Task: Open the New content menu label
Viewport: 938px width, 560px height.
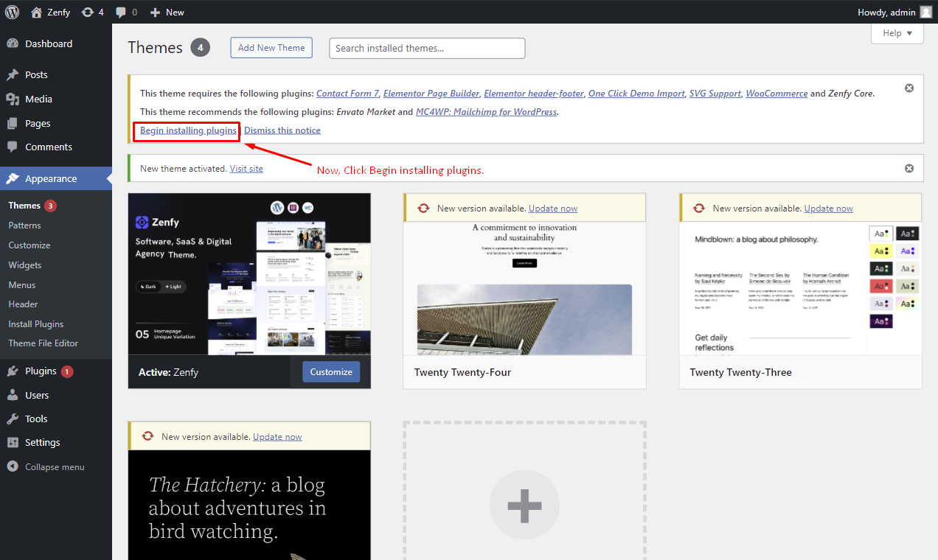Action: coord(175,13)
